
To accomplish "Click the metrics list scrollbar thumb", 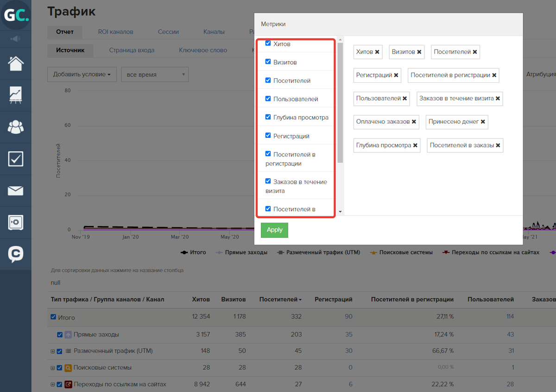I will point(341,103).
